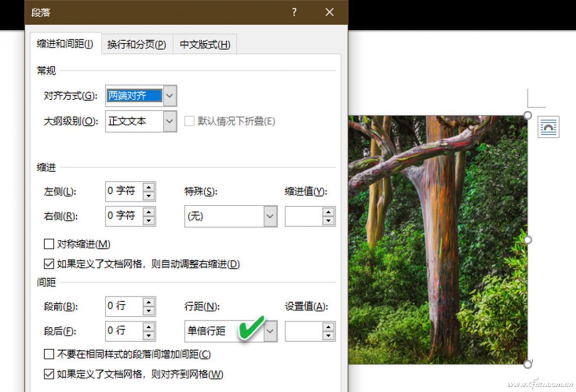Switch to the 换行和分页 tab
This screenshot has width=576, height=392.
pos(137,44)
